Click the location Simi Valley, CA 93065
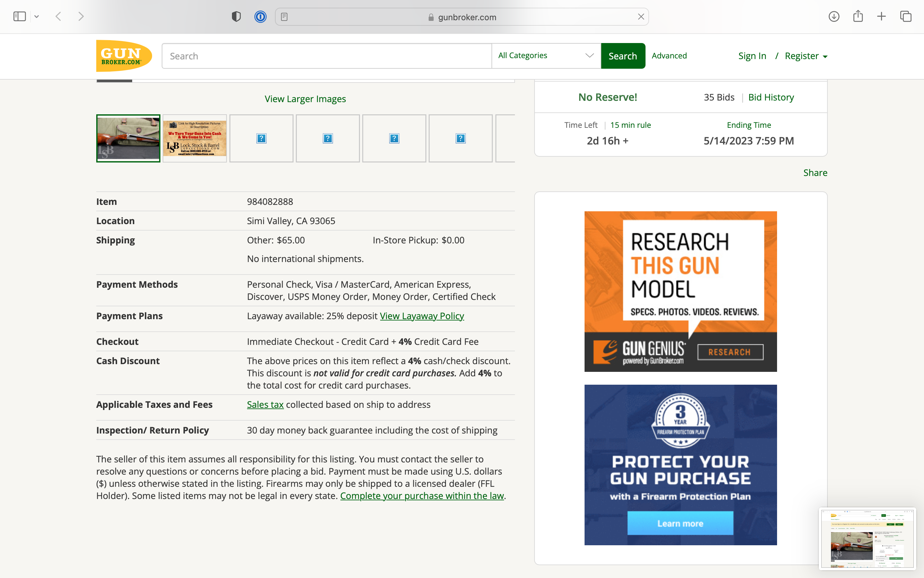 pyautogui.click(x=291, y=221)
